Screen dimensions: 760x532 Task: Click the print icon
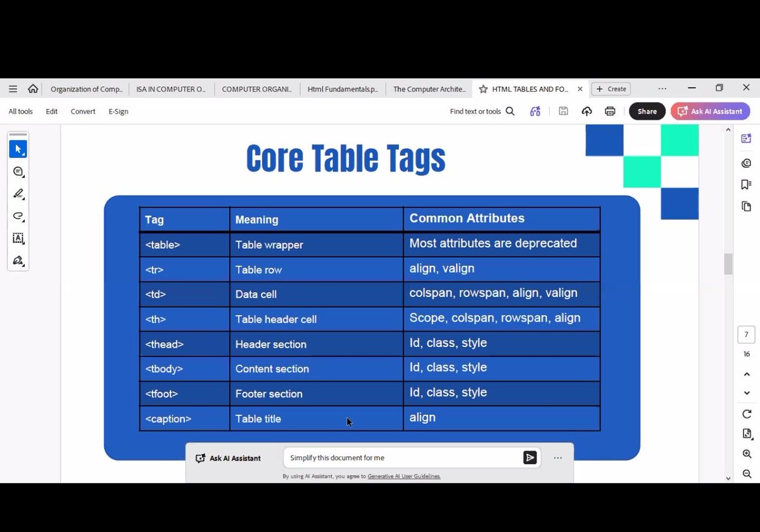click(x=610, y=111)
